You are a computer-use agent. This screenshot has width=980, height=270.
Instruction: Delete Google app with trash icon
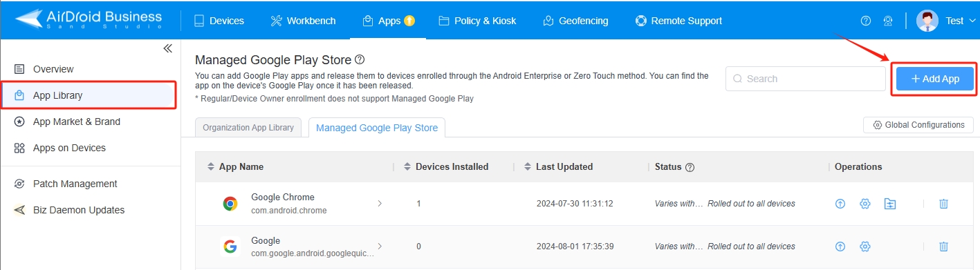point(943,247)
